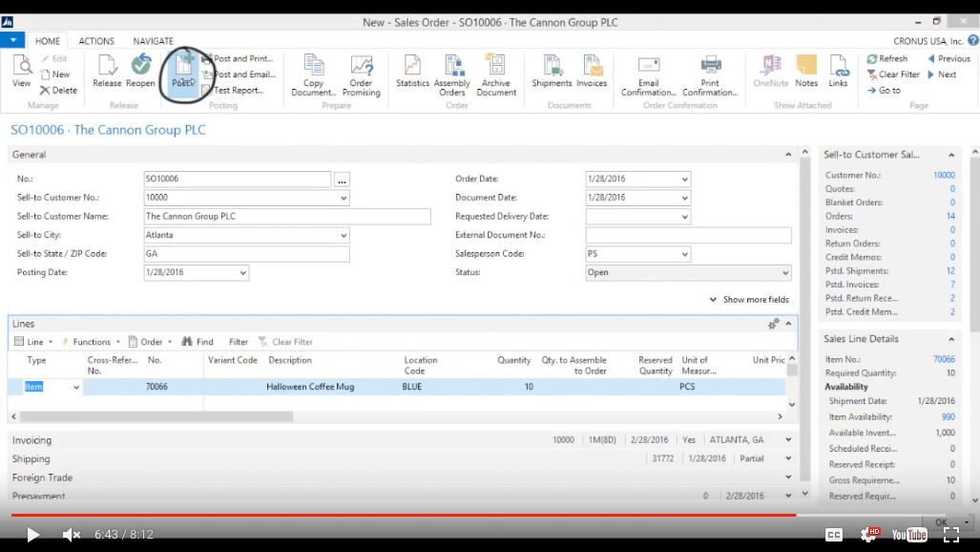Open Order Date dropdown
The width and height of the screenshot is (980, 552).
684,179
